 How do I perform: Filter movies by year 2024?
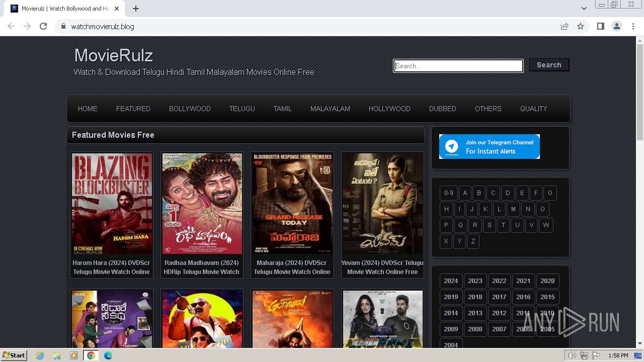pos(451,281)
